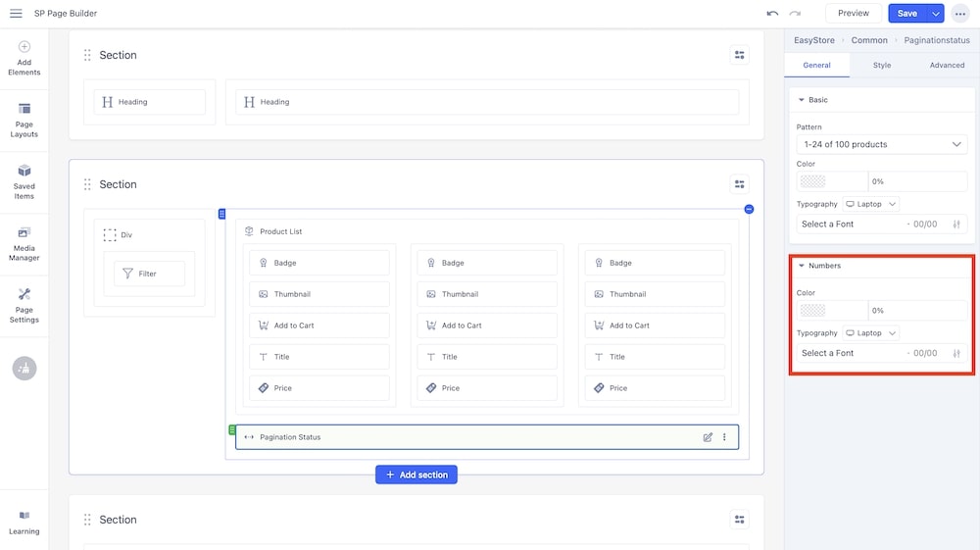Expand the Save button dropdown arrow
This screenshot has height=550, width=980.
pyautogui.click(x=936, y=14)
